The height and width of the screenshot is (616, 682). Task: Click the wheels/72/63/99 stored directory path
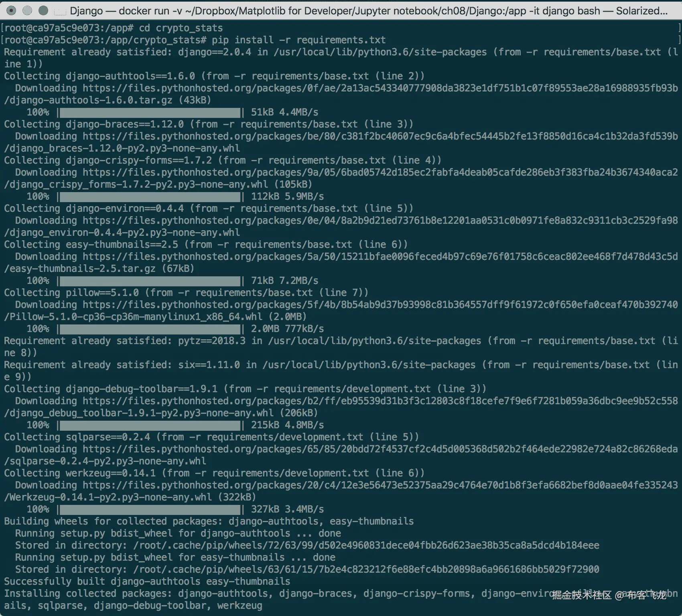point(366,545)
